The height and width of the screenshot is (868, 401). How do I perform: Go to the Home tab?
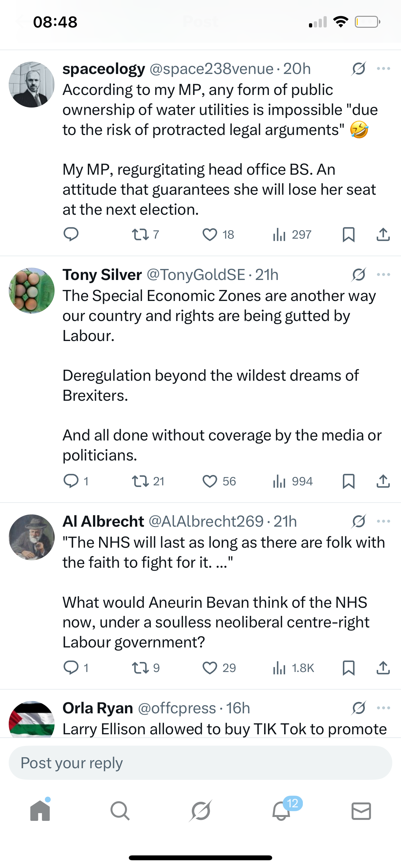(x=40, y=811)
